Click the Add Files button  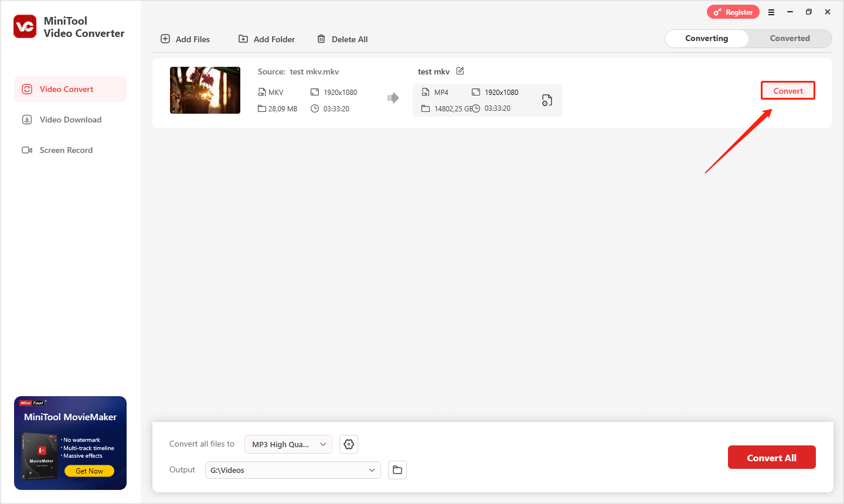[185, 39]
